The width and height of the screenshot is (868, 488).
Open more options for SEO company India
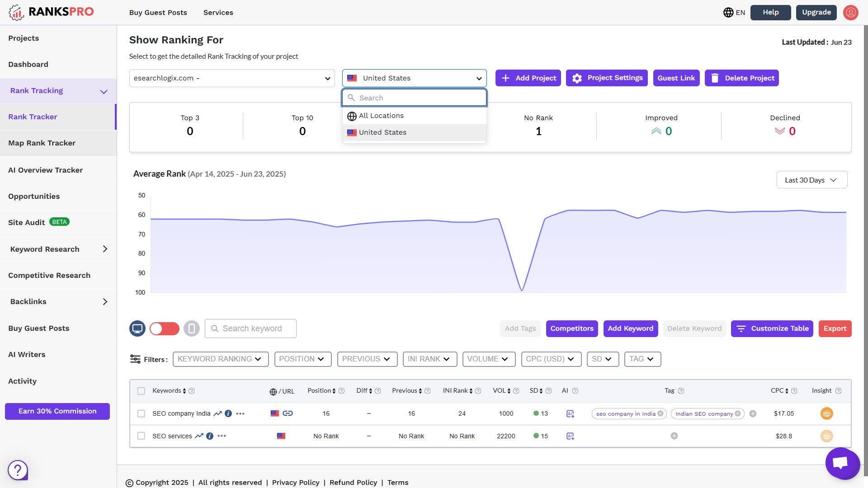tap(241, 413)
